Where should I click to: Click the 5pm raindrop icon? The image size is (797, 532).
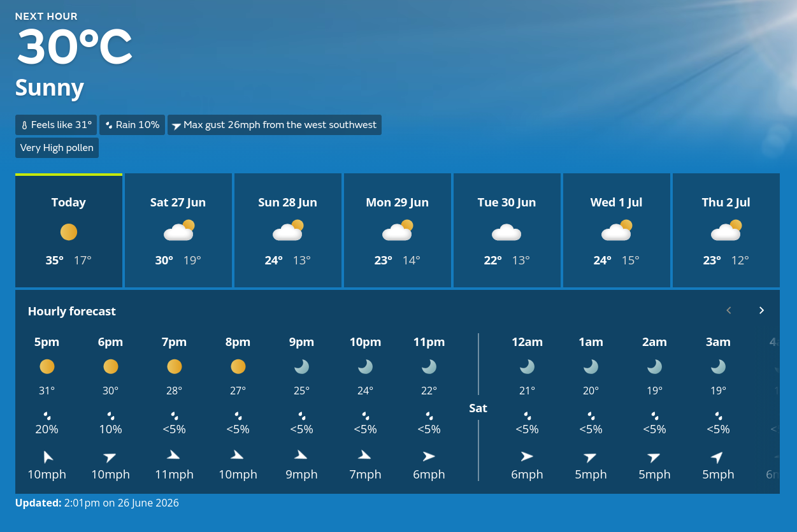pyautogui.click(x=47, y=415)
